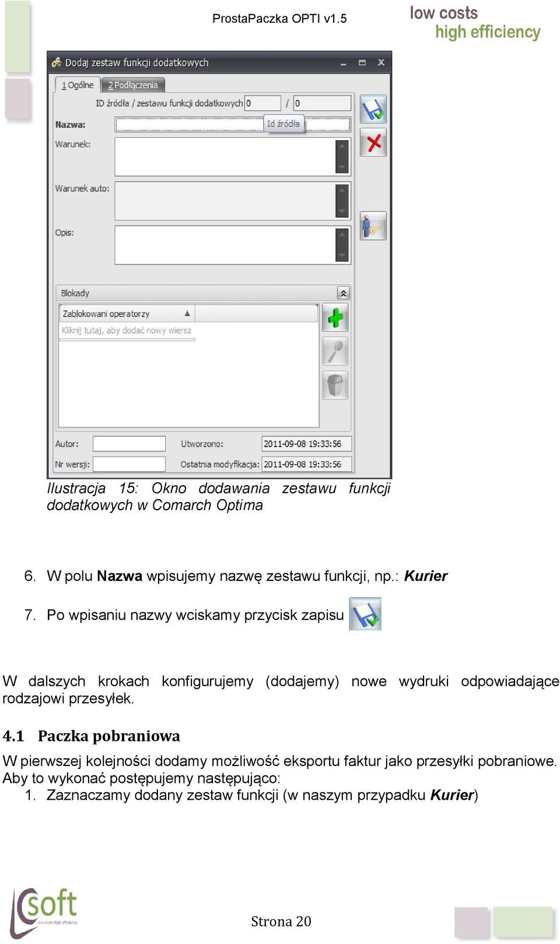This screenshot has height=944, width=560.
Task: Minimize the Dodaj zestaw funkcji dialog
Action: pos(344,62)
